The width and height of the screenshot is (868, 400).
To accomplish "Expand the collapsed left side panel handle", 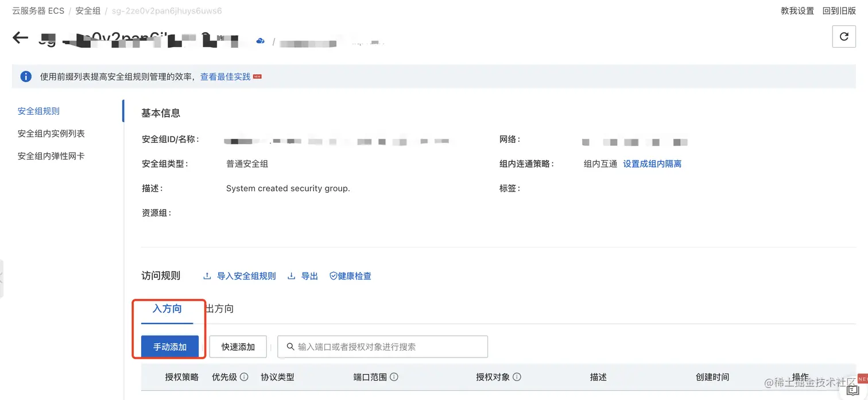I will 2,278.
